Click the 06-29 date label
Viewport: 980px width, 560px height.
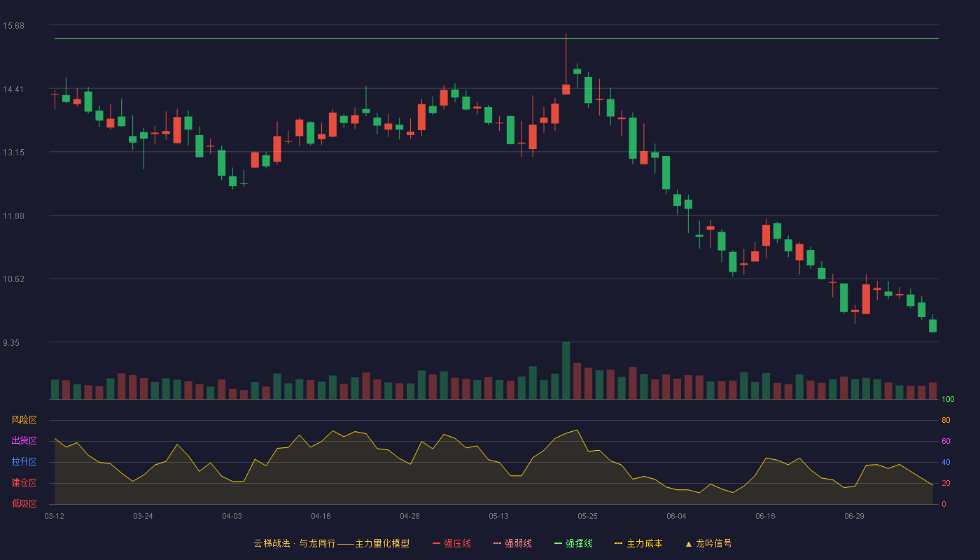click(854, 516)
